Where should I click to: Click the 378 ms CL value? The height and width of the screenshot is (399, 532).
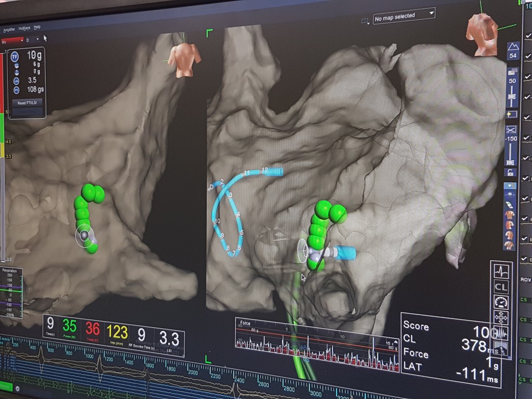479,347
